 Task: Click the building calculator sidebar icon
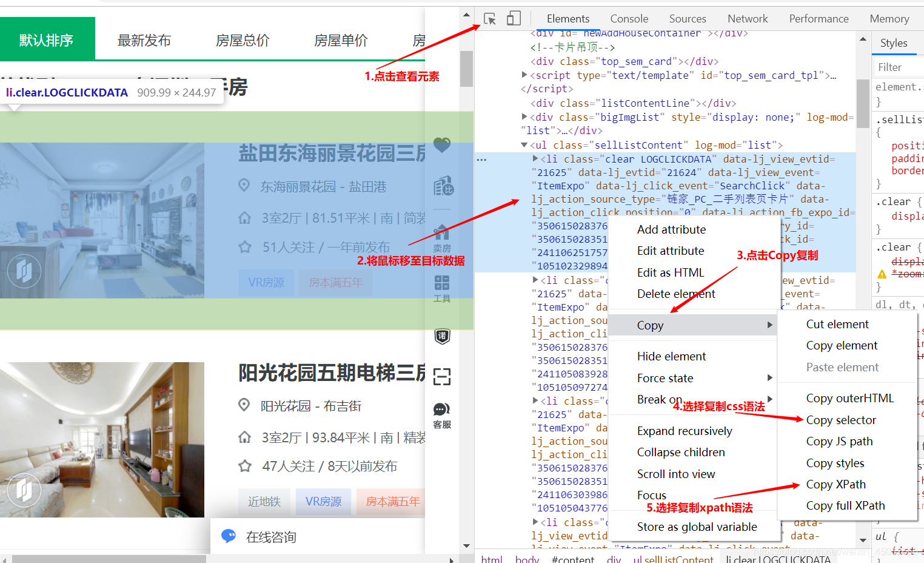click(443, 186)
